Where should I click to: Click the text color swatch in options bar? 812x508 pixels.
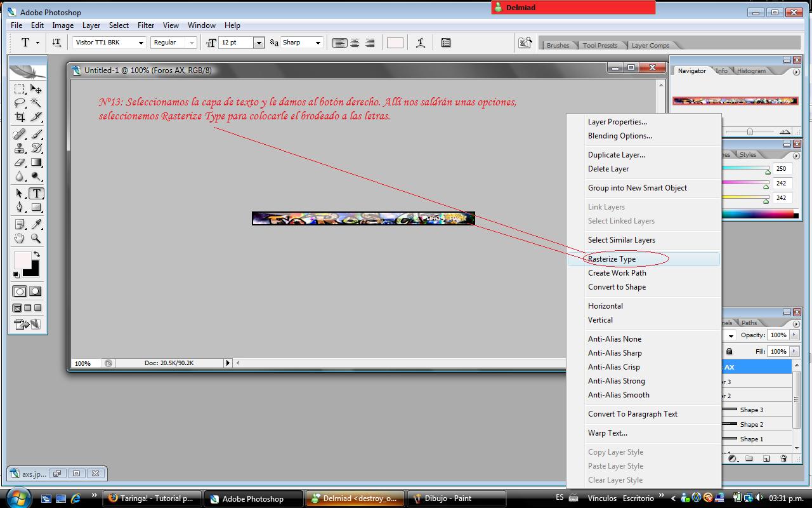(395, 43)
